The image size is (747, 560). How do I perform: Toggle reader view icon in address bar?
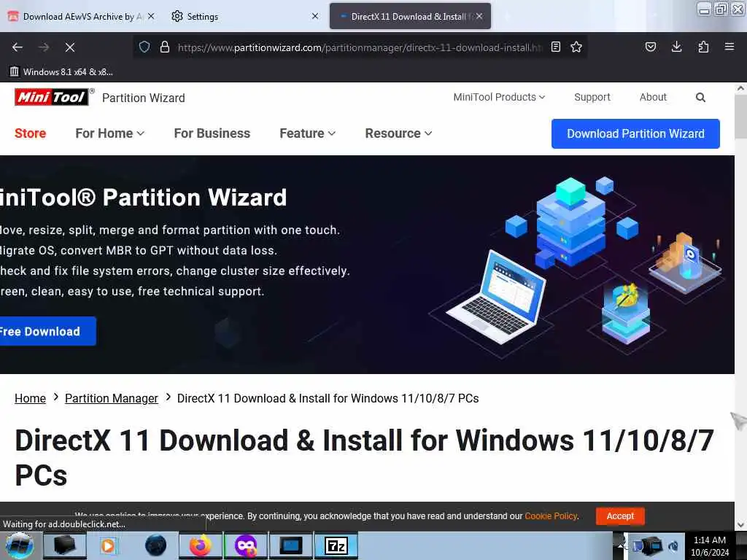pyautogui.click(x=555, y=47)
